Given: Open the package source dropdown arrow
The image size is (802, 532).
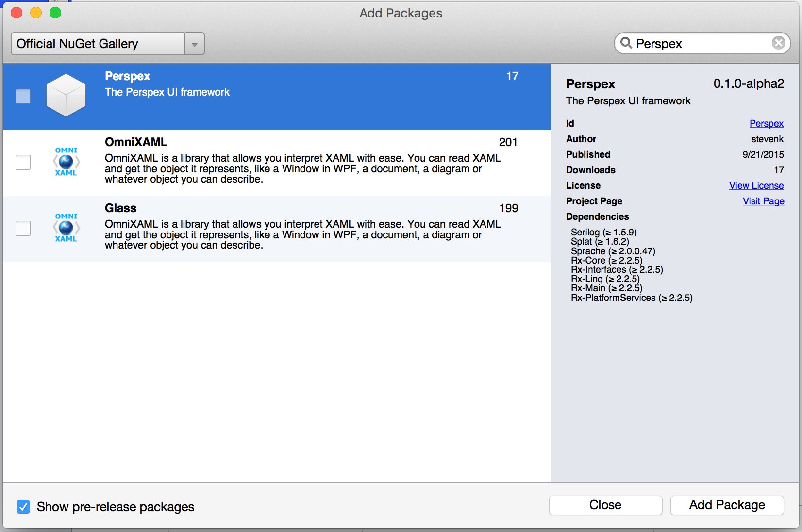Looking at the screenshot, I should point(194,44).
